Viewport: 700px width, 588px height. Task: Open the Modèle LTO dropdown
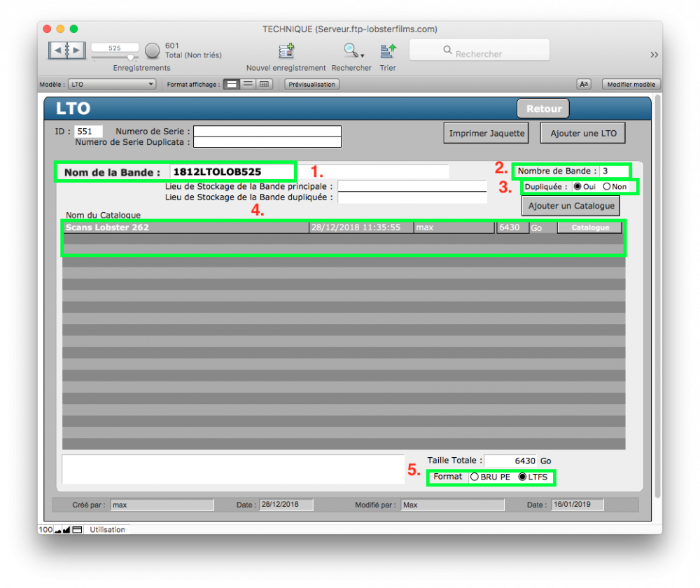point(112,84)
